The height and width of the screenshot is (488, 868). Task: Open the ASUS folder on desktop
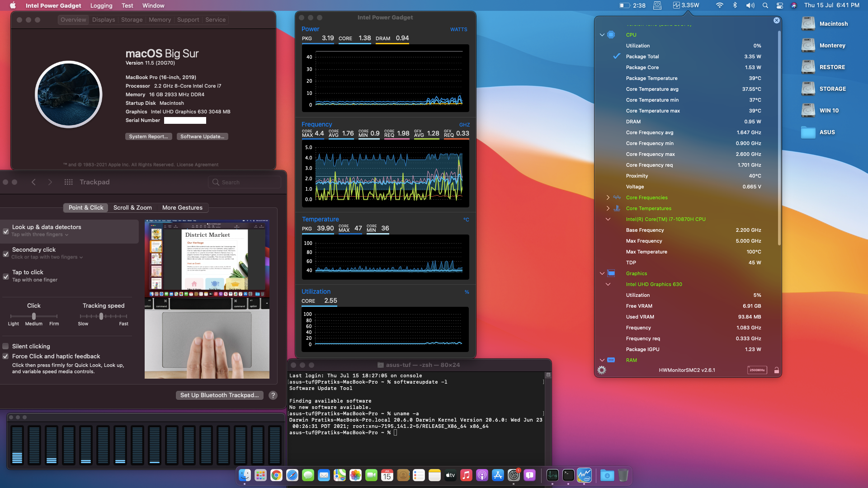808,132
